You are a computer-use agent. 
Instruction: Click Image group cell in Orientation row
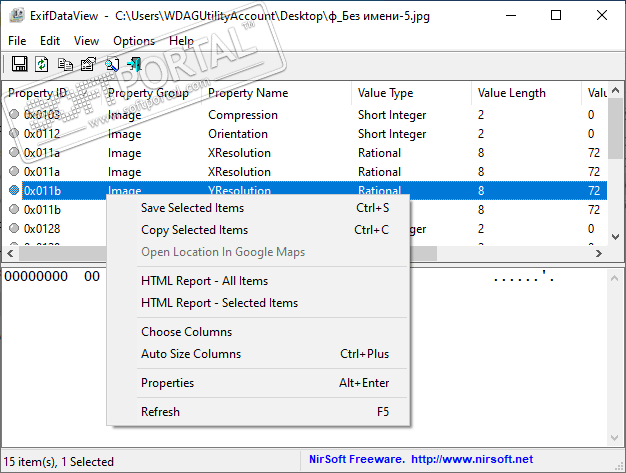pos(125,134)
